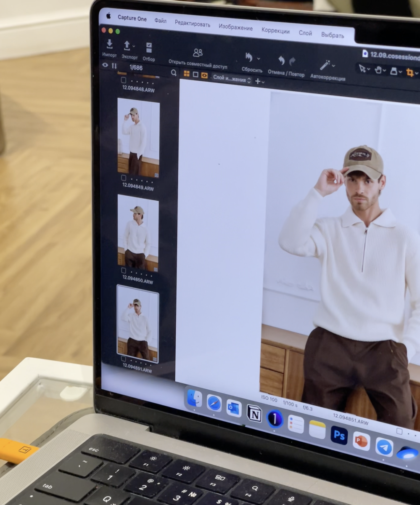The height and width of the screenshot is (505, 420).
Task: Tick the checkbox above 12.094849.ARW
Action: [x=123, y=178]
